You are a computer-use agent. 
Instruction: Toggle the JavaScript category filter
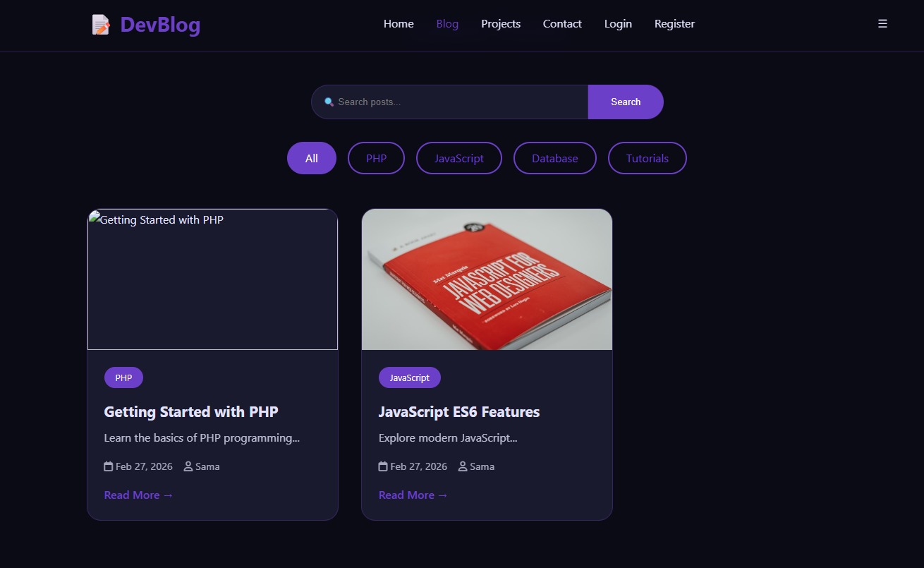pyautogui.click(x=458, y=158)
